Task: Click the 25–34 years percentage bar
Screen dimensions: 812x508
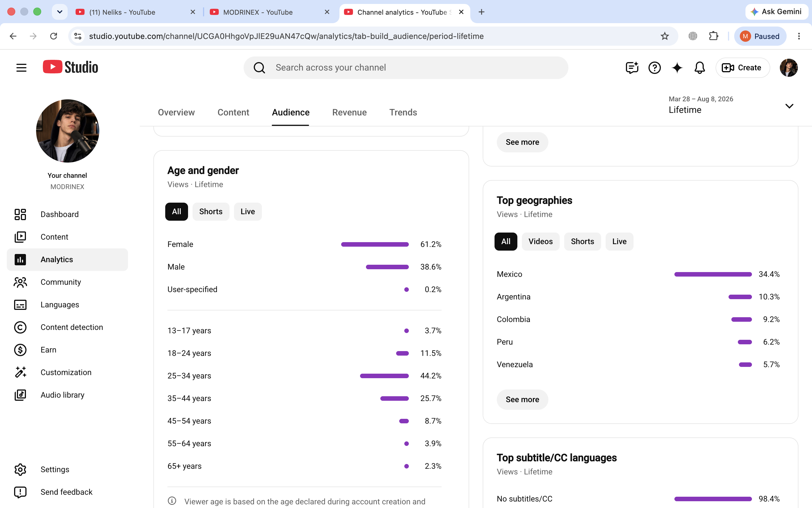Action: click(384, 376)
